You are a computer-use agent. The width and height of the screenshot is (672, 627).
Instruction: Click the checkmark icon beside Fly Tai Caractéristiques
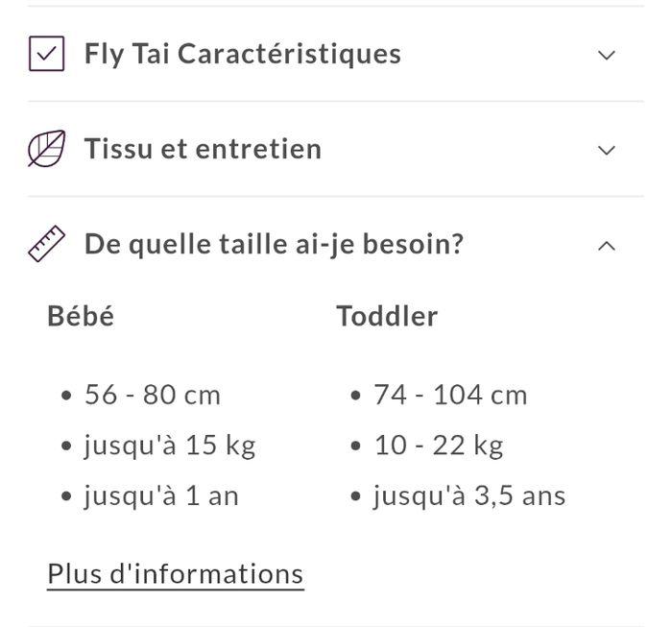point(46,54)
